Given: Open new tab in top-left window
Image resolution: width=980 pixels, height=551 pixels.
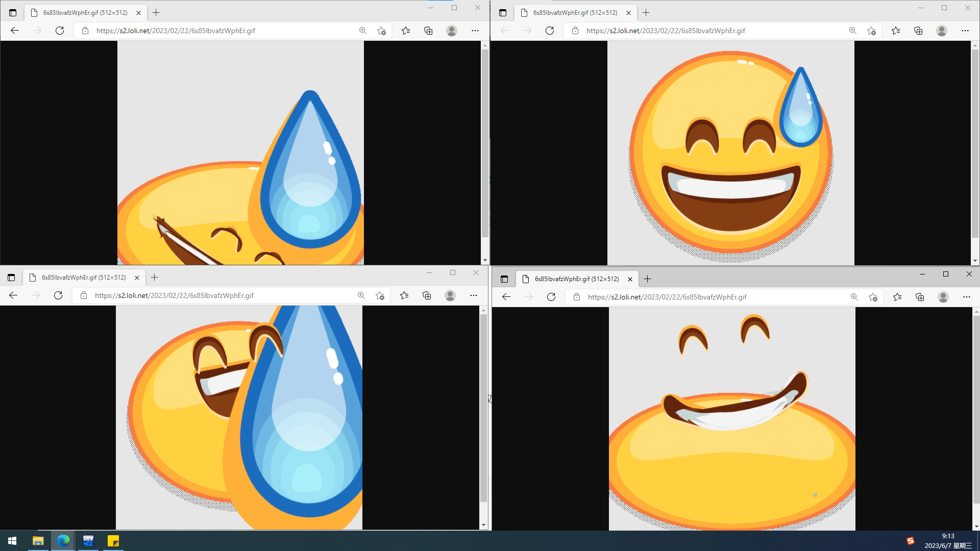Looking at the screenshot, I should (x=156, y=13).
